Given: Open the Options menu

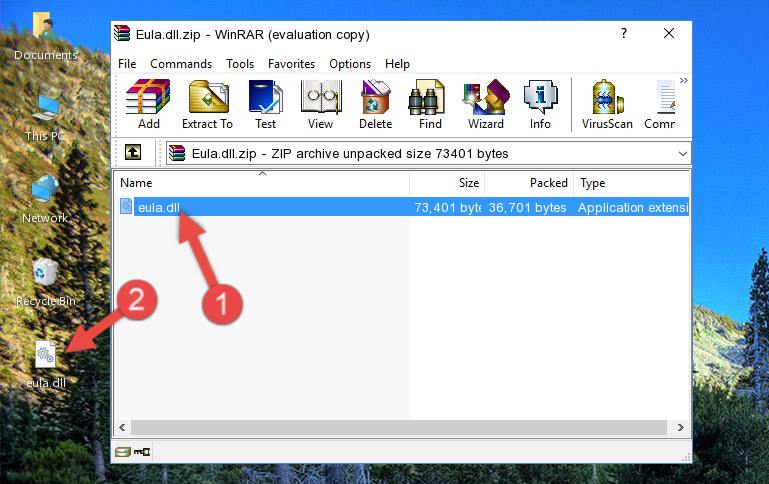Looking at the screenshot, I should coord(350,64).
